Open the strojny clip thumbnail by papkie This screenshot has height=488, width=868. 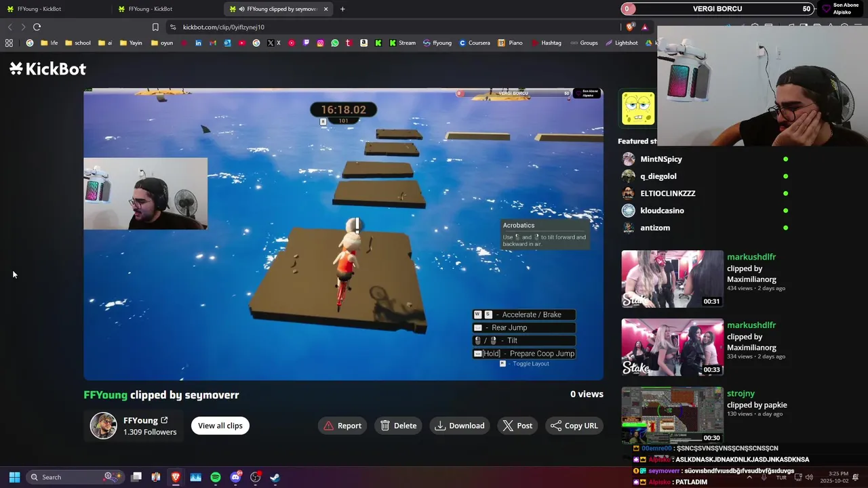click(x=673, y=415)
